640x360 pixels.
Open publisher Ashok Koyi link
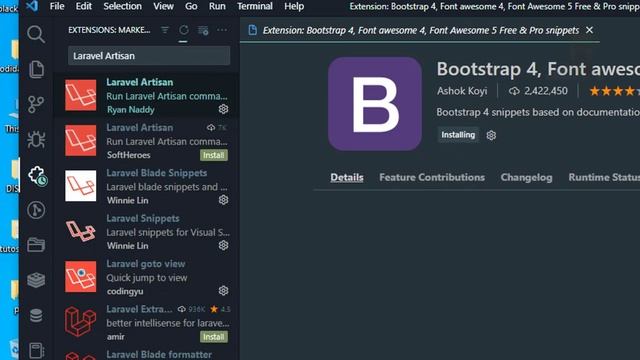[462, 91]
